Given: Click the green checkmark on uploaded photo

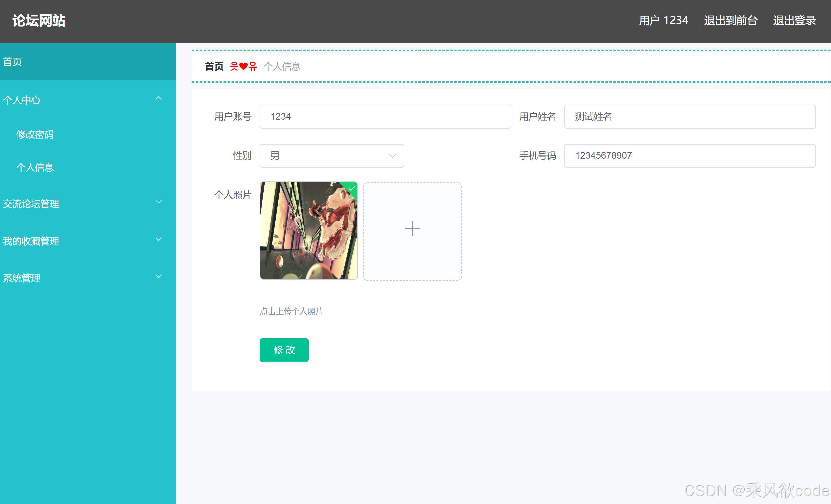Looking at the screenshot, I should 351,189.
